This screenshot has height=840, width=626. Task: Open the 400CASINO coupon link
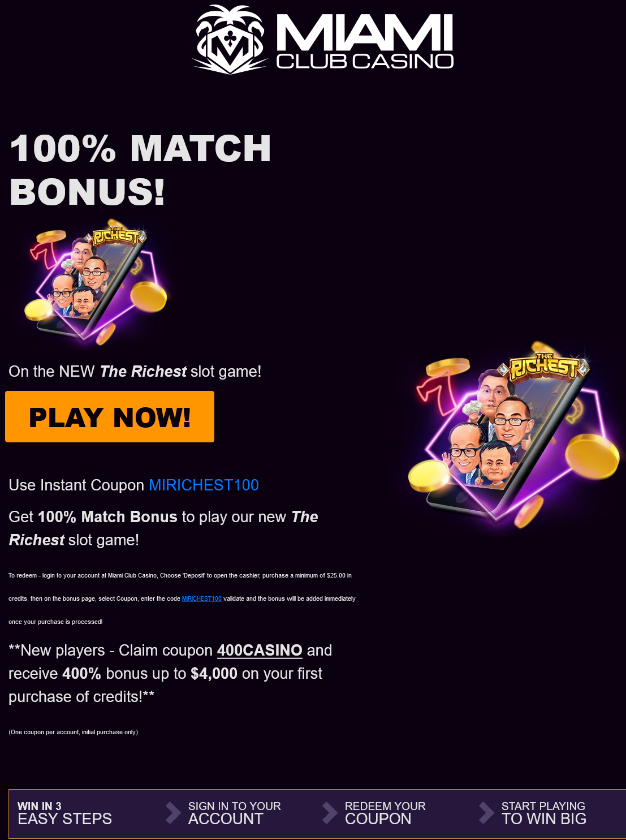point(260,650)
